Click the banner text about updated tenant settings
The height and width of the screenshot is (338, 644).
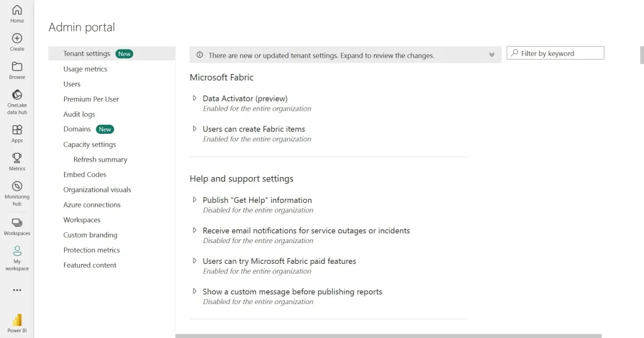321,55
